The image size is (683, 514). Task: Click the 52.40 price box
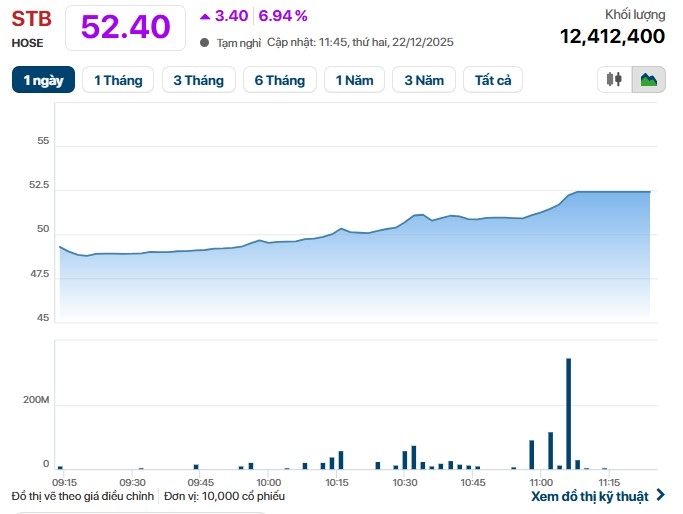coord(125,27)
